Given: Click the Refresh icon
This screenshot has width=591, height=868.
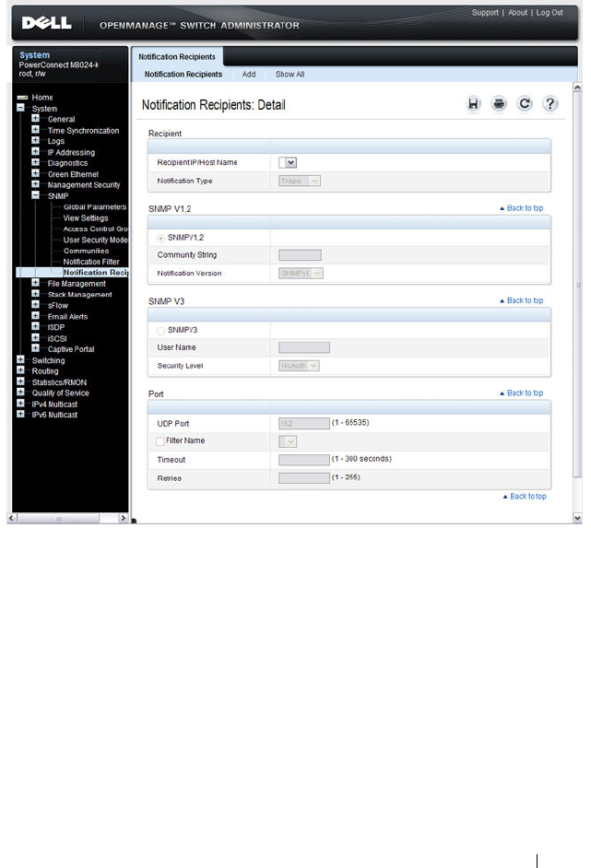Looking at the screenshot, I should coord(525,103).
